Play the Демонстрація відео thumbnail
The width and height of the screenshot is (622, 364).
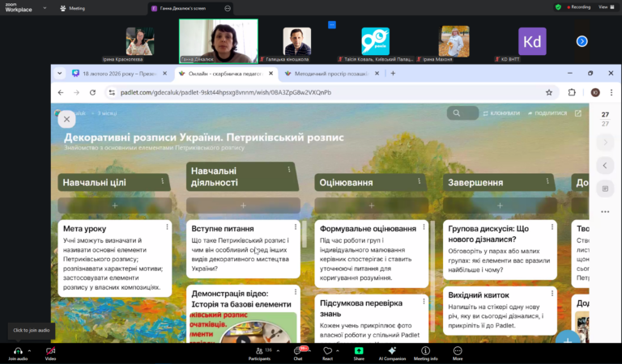pos(243,339)
